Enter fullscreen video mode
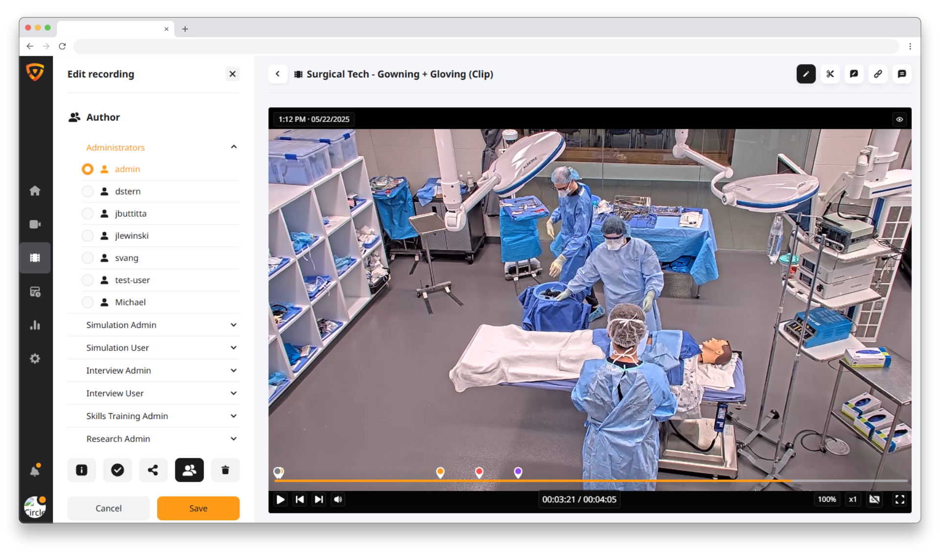This screenshot has height=560, width=940. pos(900,499)
